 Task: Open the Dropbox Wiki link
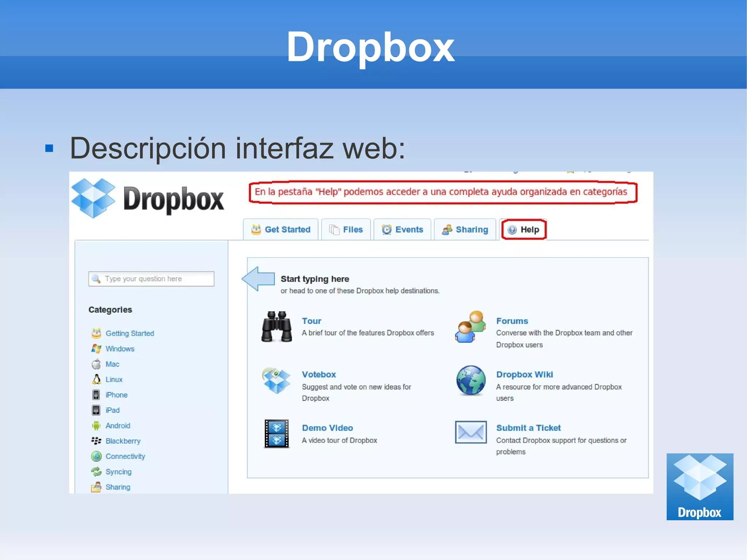(x=525, y=374)
